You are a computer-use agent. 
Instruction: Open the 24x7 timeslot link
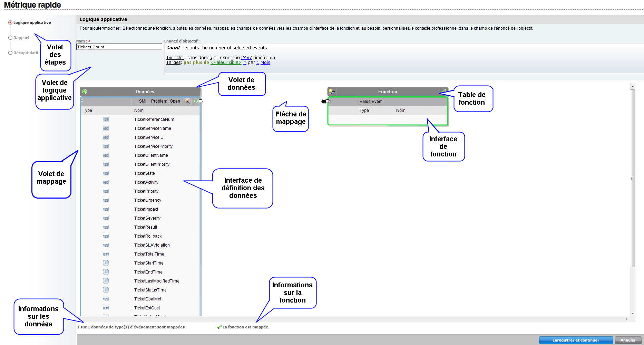click(x=246, y=58)
